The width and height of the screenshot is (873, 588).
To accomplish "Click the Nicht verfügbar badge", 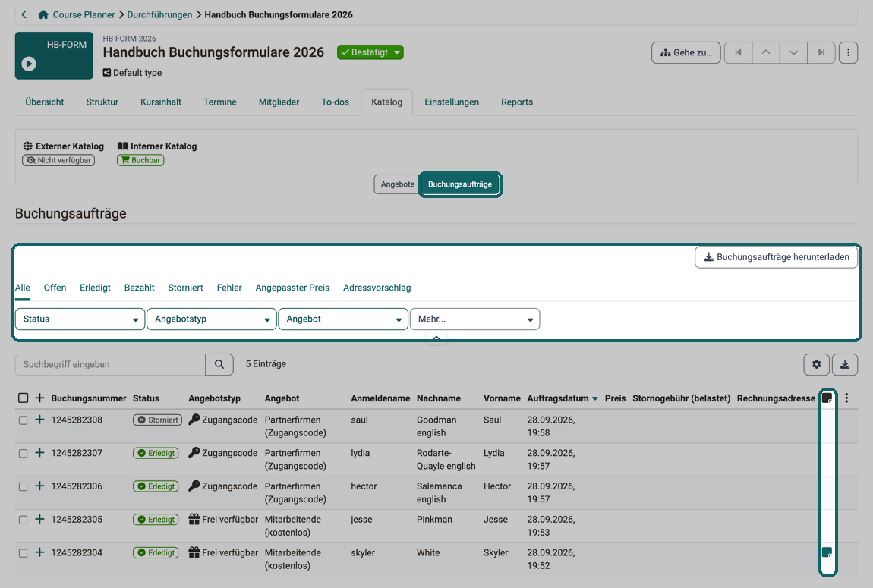I will point(58,160).
